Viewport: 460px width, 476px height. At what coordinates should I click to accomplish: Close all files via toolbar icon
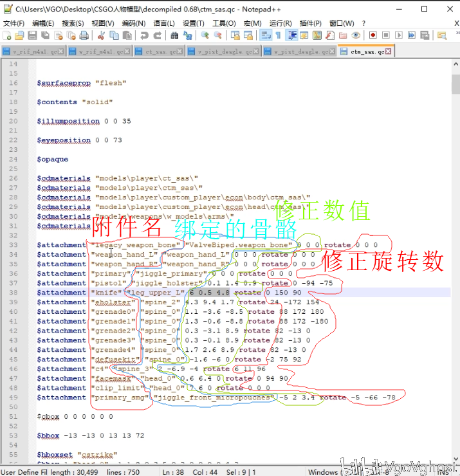tap(71, 35)
